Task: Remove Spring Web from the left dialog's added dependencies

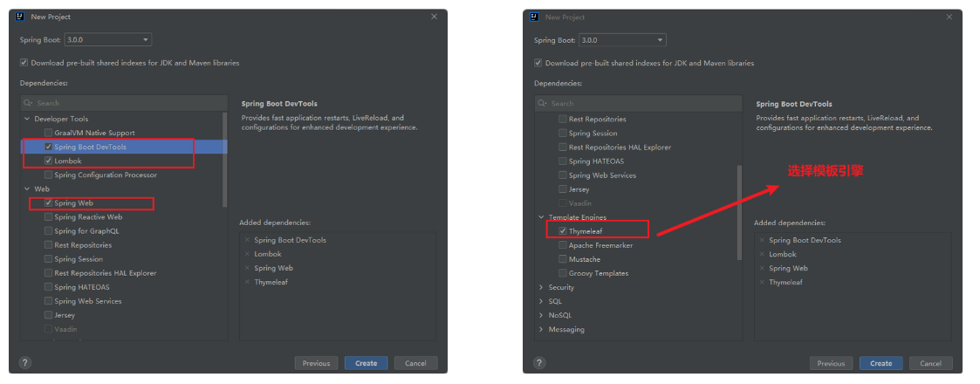Action: click(x=247, y=268)
